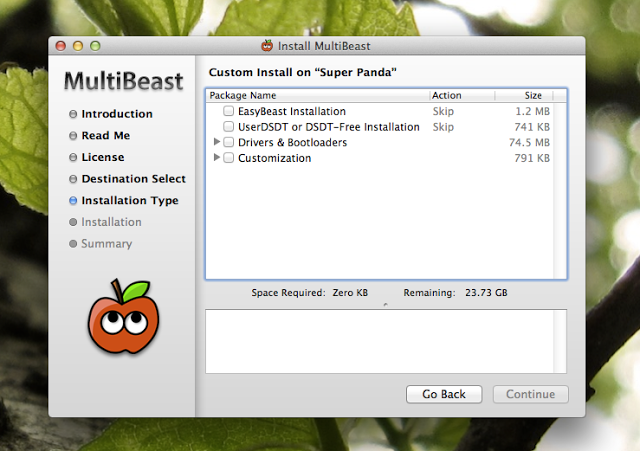Click the Destination Select step bullet

(x=73, y=179)
